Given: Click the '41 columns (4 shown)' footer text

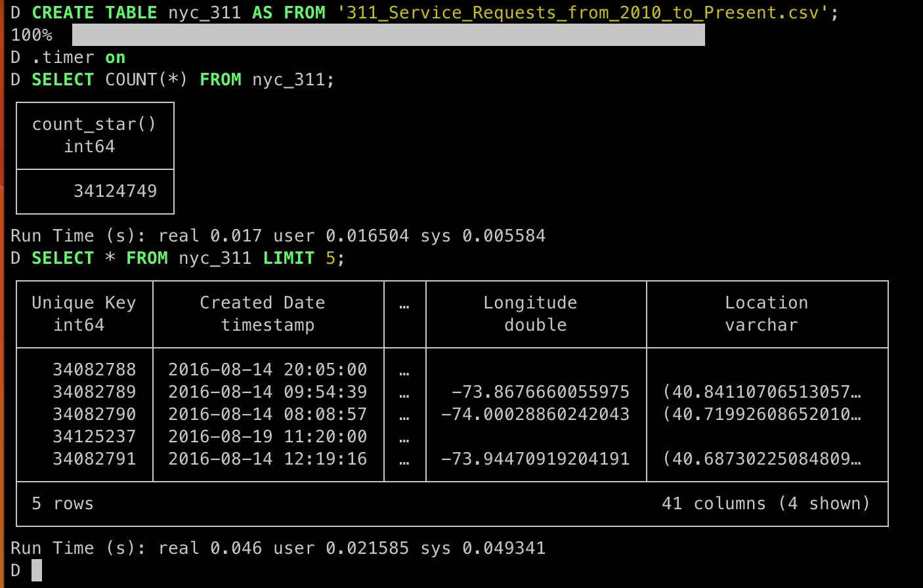Looking at the screenshot, I should (766, 504).
